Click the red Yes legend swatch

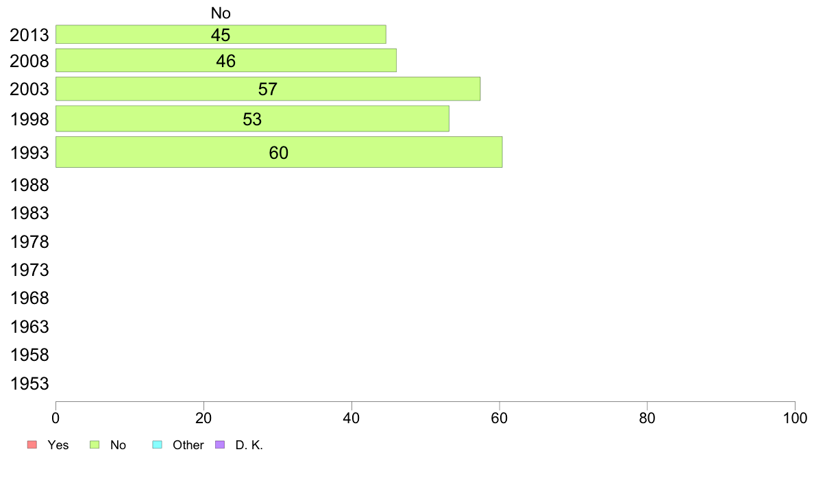click(32, 445)
